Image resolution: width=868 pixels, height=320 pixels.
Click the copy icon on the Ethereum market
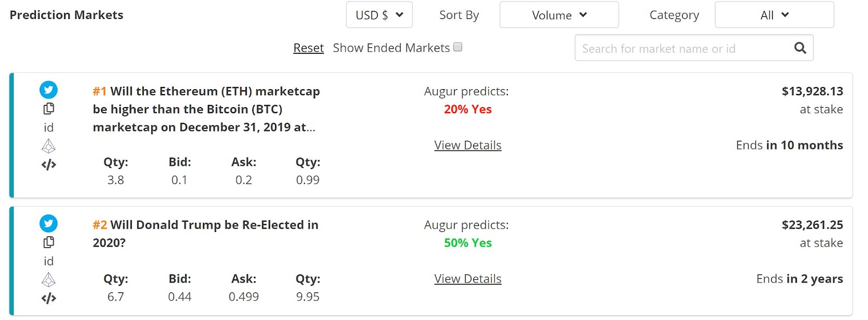click(49, 109)
